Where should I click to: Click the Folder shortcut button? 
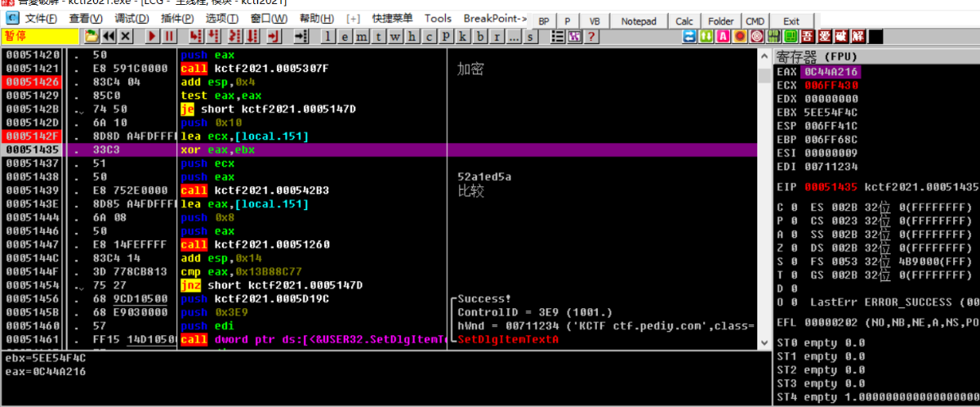coord(721,21)
